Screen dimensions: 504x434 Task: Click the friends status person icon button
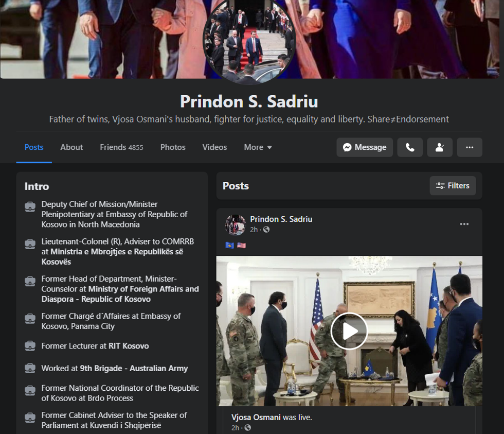(x=440, y=147)
